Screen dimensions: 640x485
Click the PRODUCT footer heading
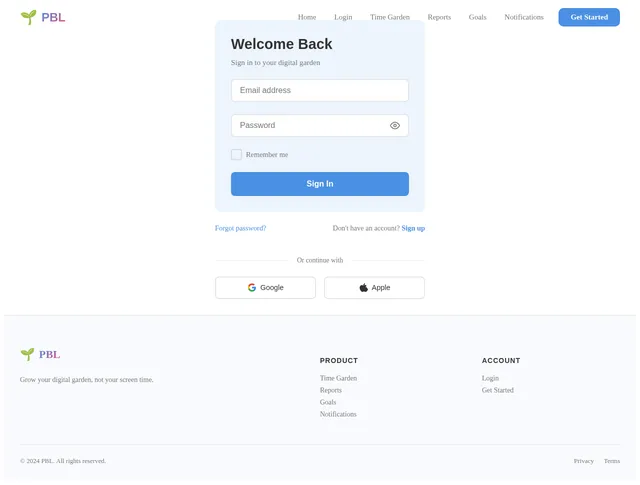pyautogui.click(x=339, y=360)
